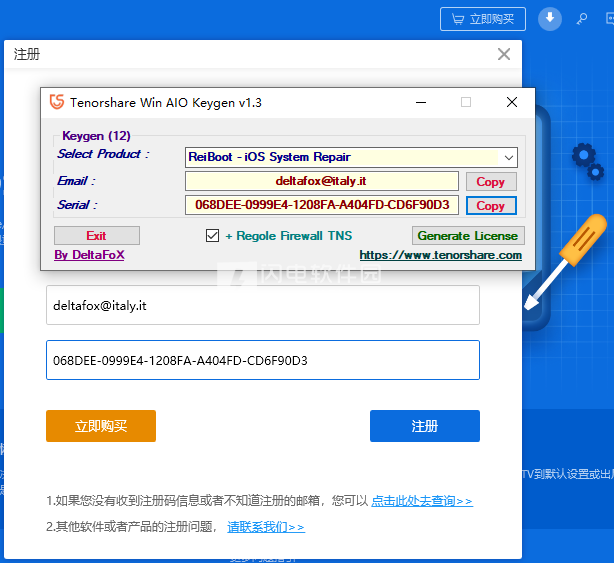Click the registration email input field
The image size is (614, 563).
pos(263,305)
